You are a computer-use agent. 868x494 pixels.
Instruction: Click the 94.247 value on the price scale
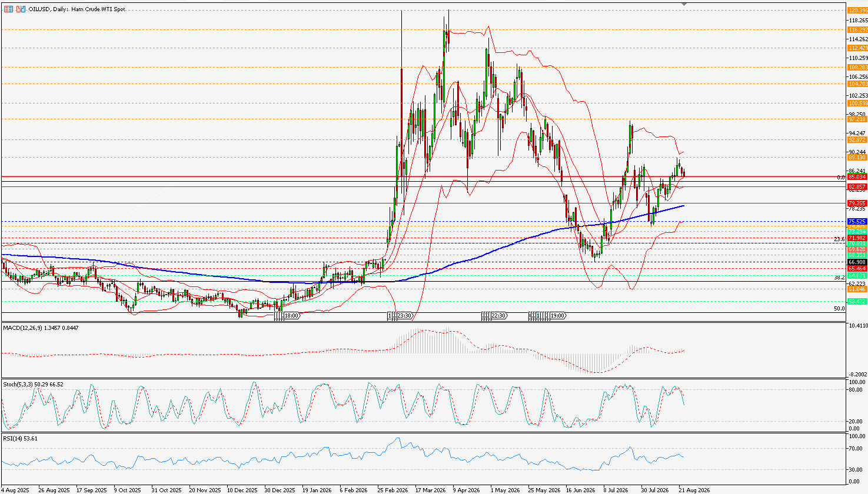[856, 133]
